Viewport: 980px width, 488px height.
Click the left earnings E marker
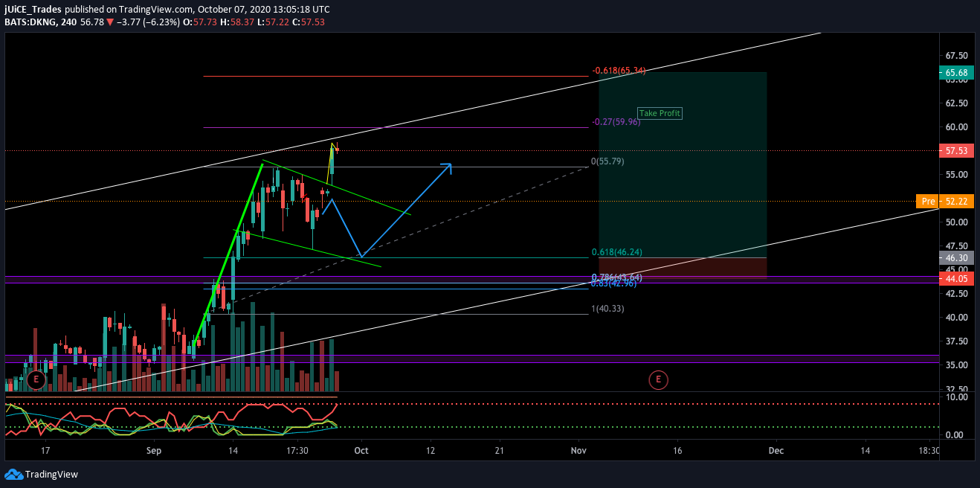pos(36,380)
